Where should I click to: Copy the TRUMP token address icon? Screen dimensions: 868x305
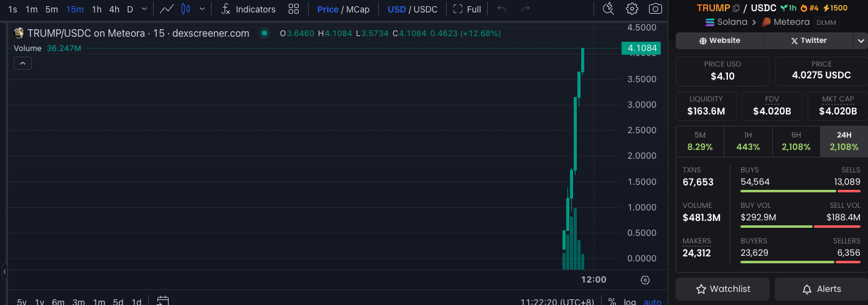tap(736, 8)
